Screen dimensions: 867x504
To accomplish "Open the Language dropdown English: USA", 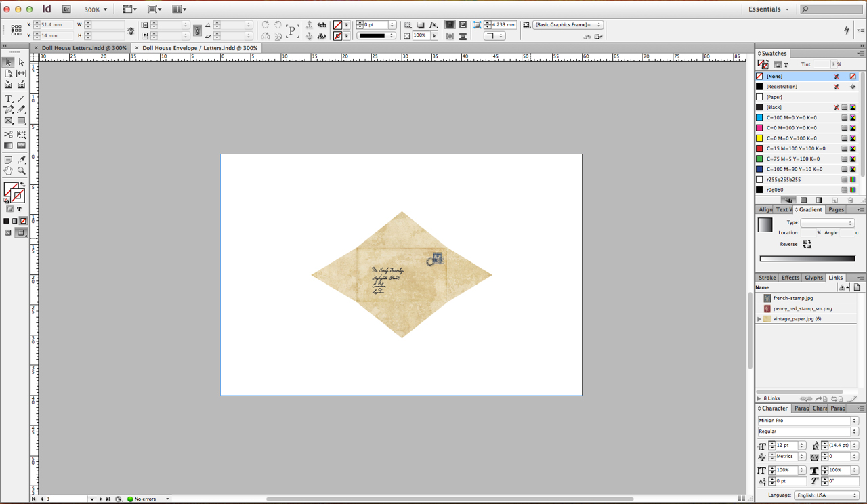I will click(826, 495).
